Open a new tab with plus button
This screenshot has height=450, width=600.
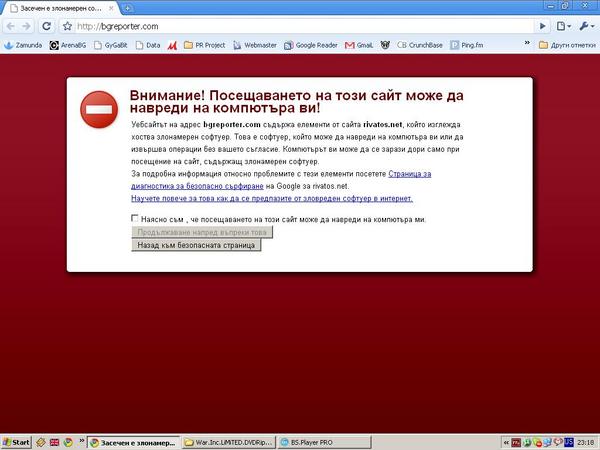[x=127, y=8]
